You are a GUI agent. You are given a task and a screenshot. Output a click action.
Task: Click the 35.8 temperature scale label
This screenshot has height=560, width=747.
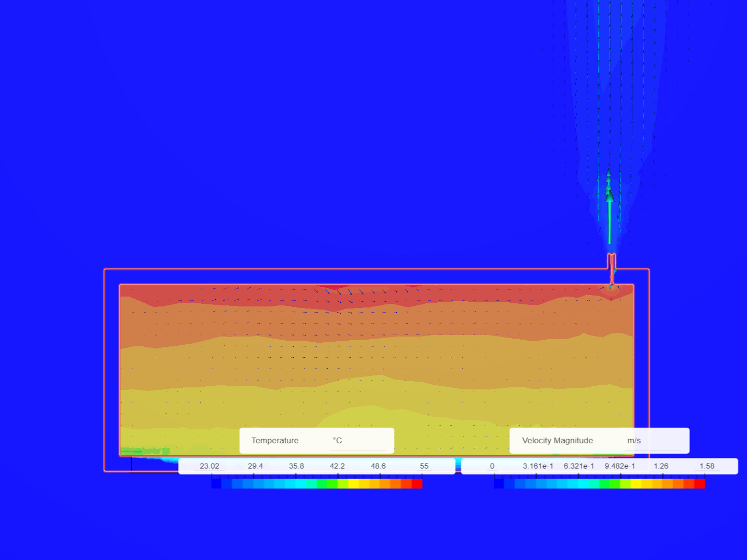[x=297, y=466]
